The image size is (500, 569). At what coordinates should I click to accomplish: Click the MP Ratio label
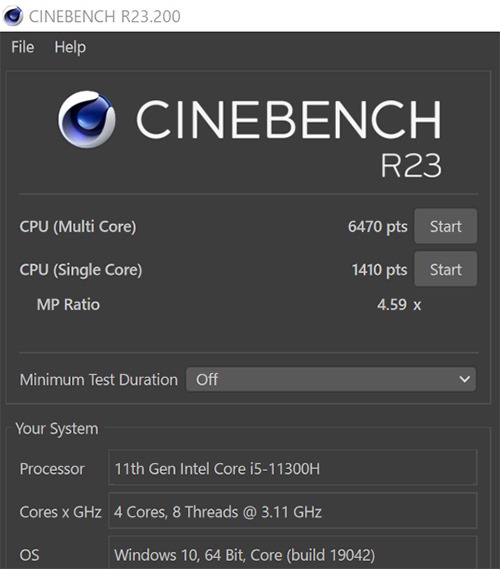click(68, 304)
